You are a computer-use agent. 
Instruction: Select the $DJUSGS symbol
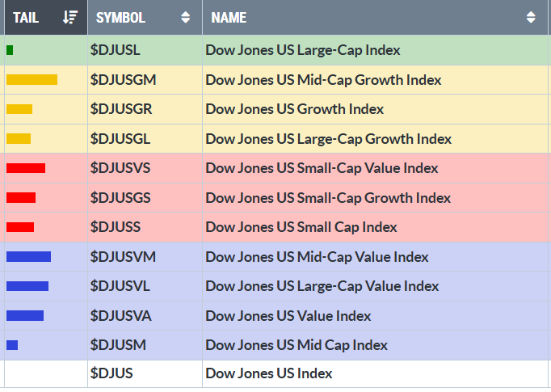coord(120,198)
